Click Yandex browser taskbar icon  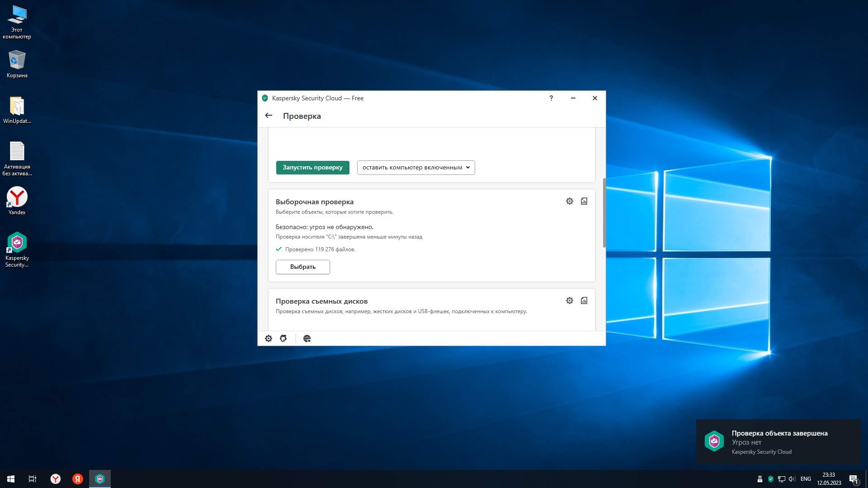click(56, 479)
